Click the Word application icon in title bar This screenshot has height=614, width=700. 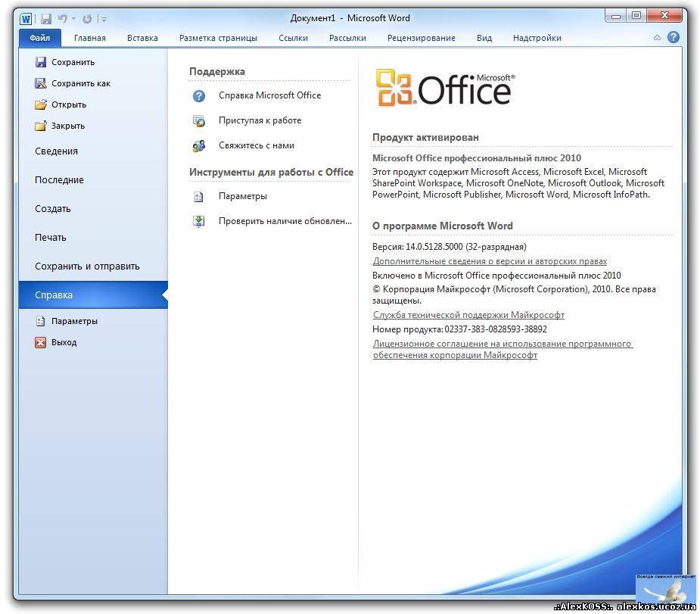[x=26, y=19]
